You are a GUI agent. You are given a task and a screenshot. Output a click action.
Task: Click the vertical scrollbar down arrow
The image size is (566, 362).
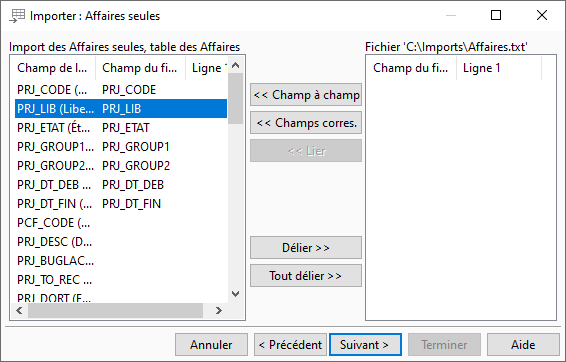click(x=236, y=294)
